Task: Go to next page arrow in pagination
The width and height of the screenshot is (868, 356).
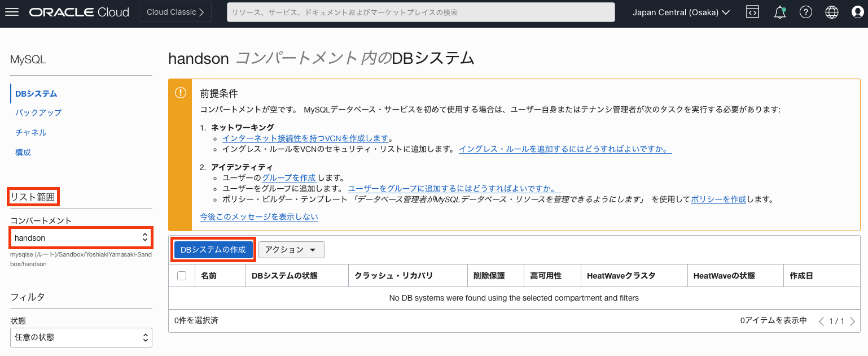Action: (x=852, y=322)
